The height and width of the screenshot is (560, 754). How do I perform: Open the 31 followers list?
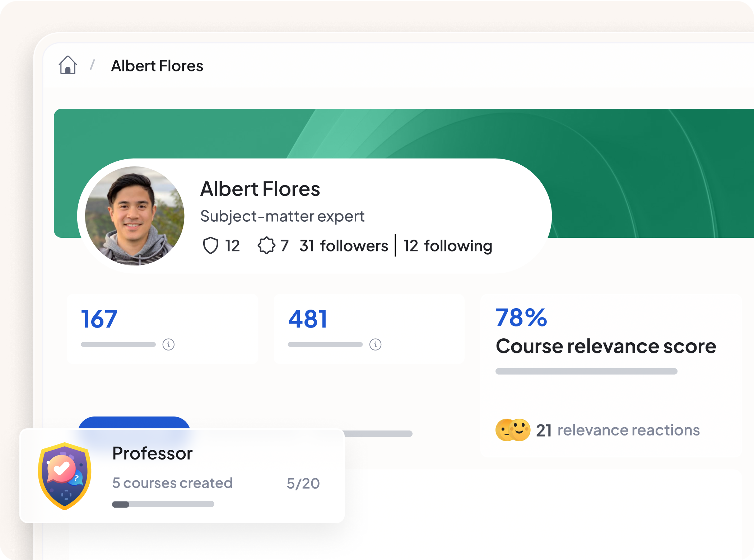(344, 246)
